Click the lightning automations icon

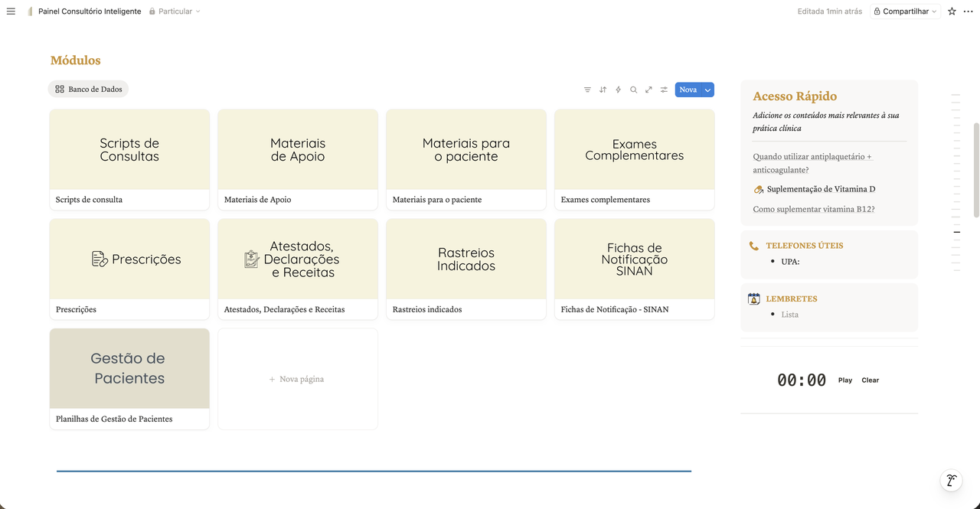tap(618, 90)
